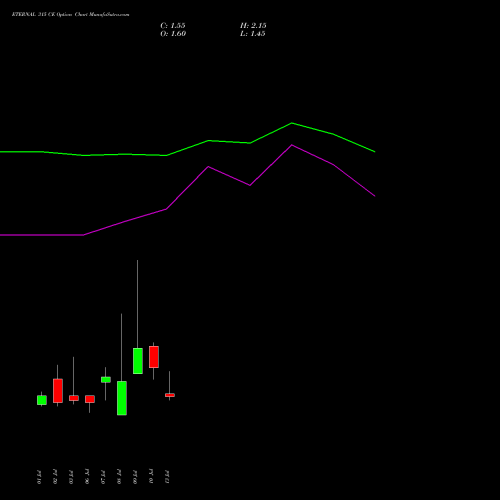Image resolution: width=500 pixels, height=500 pixels.
Task: Click the close value C: 1.55
Action: [x=173, y=26]
